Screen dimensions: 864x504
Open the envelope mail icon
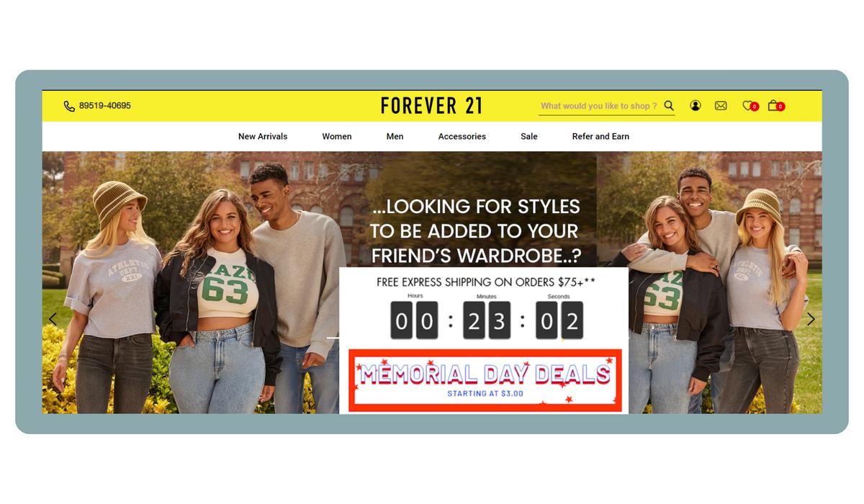click(721, 106)
